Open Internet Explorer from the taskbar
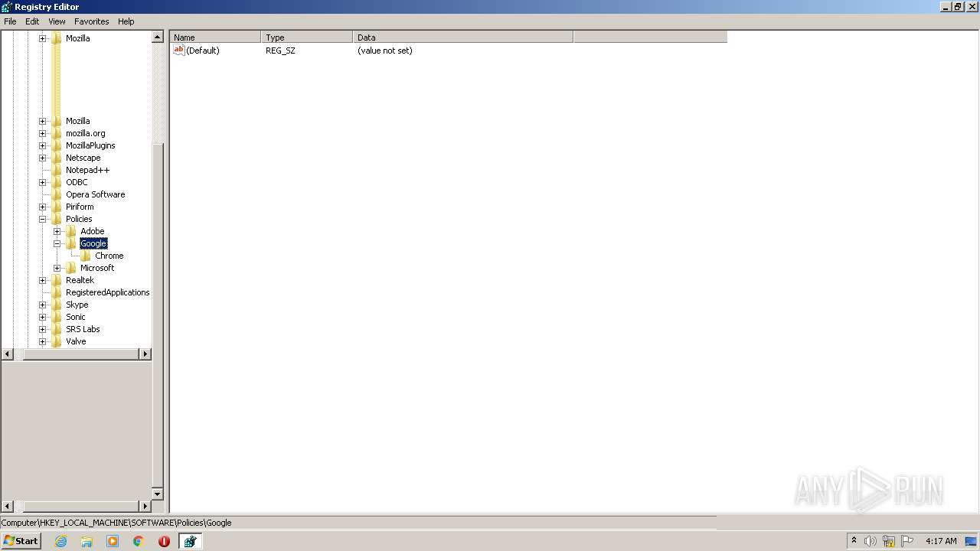This screenshot has width=980, height=551. 61,541
